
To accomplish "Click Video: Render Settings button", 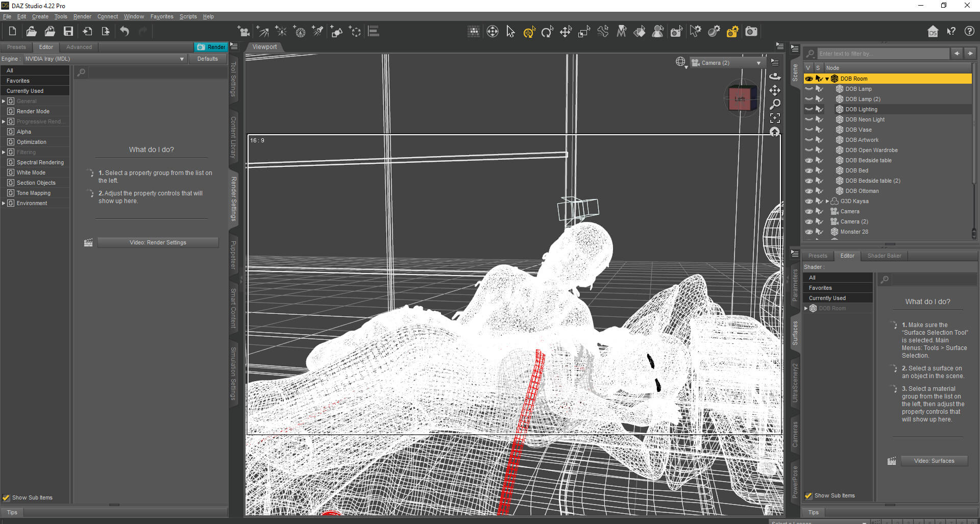I will click(x=158, y=242).
